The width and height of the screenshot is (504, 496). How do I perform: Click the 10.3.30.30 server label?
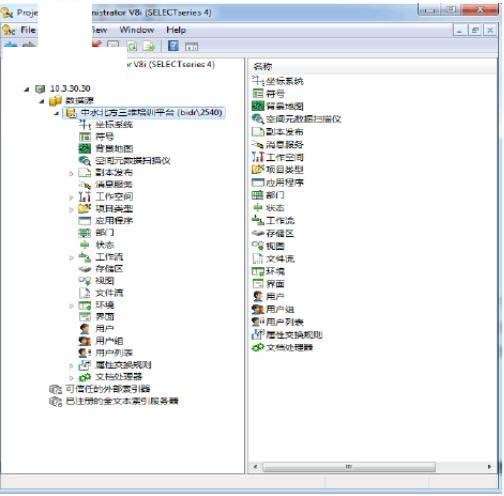70,89
